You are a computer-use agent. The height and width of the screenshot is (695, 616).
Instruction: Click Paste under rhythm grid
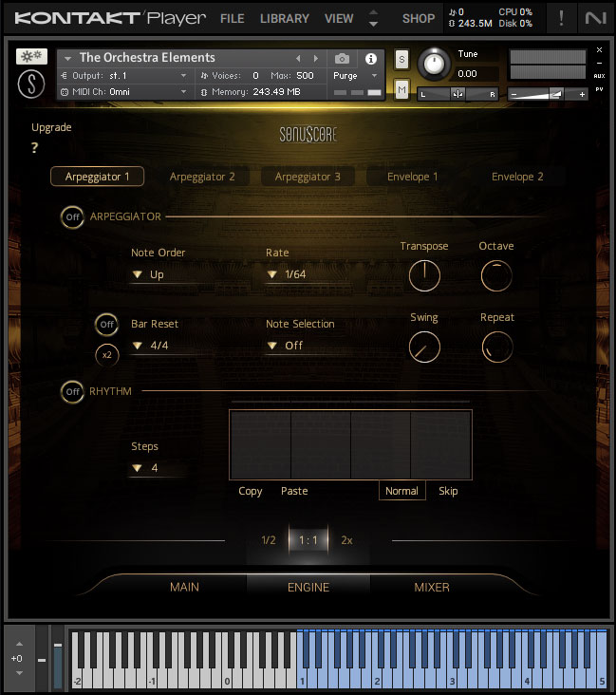(294, 491)
